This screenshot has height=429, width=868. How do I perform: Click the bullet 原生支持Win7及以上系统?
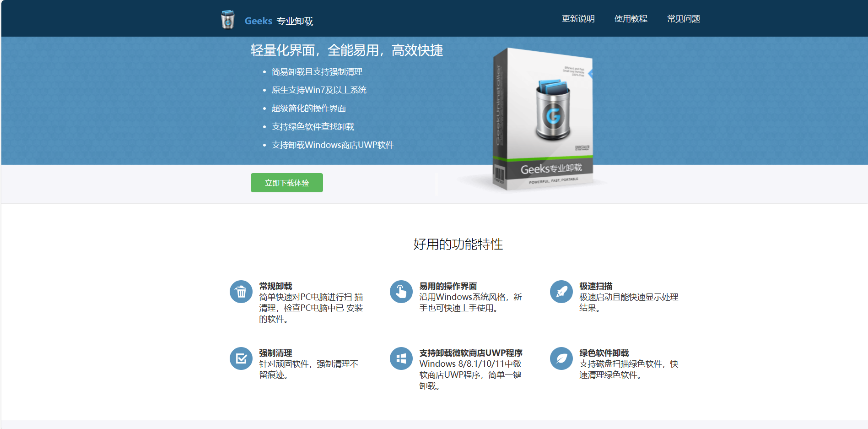click(x=319, y=90)
